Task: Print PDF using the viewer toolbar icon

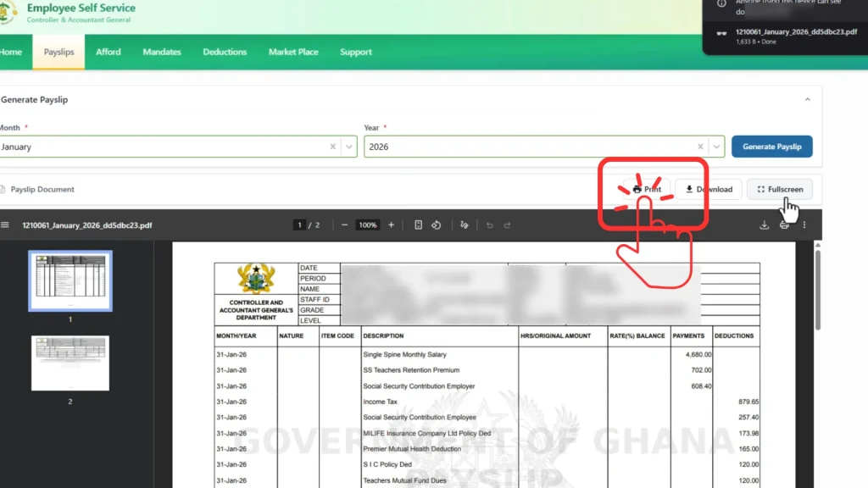Action: point(784,225)
